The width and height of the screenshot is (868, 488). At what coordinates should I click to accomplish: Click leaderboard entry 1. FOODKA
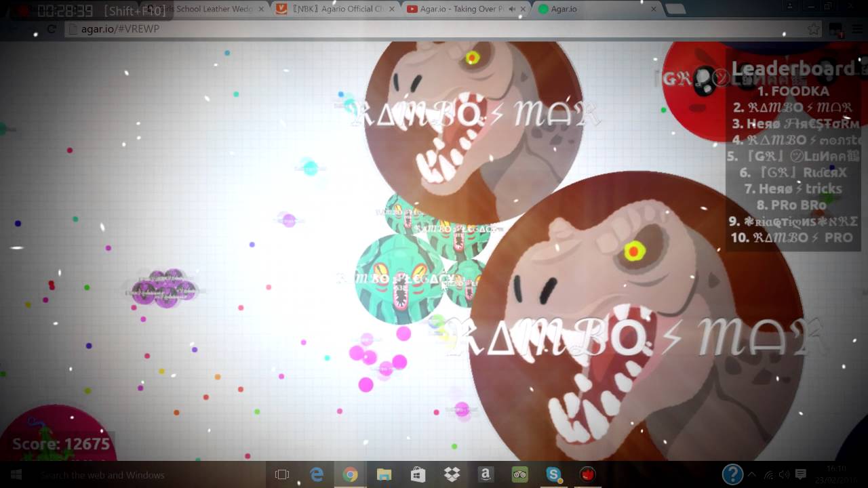point(793,91)
